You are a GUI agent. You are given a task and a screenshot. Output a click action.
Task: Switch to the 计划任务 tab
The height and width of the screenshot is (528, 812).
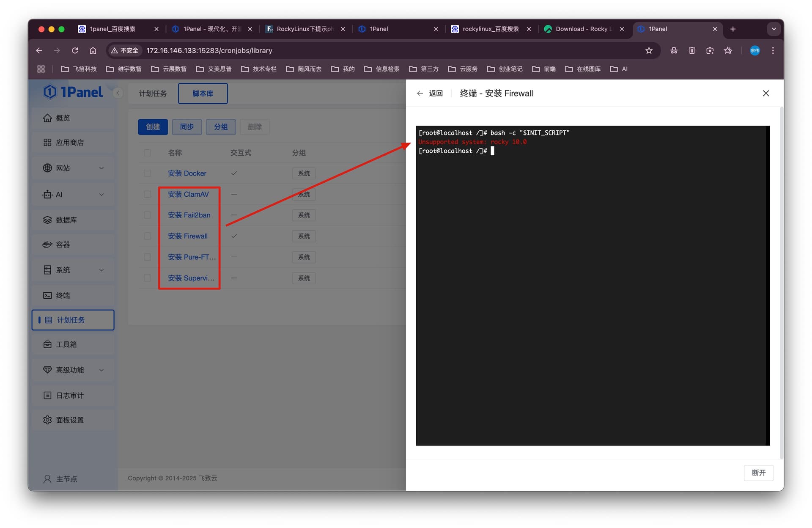pos(153,93)
